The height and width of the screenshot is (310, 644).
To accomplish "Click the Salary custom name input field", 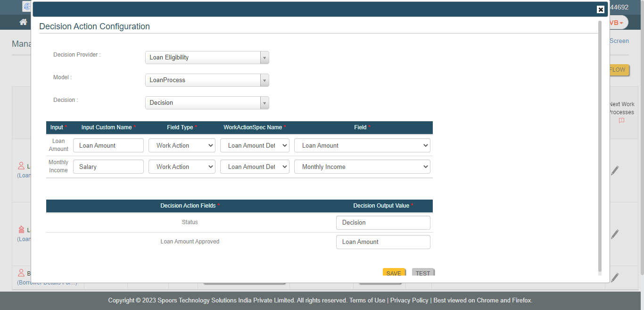I will tap(108, 167).
